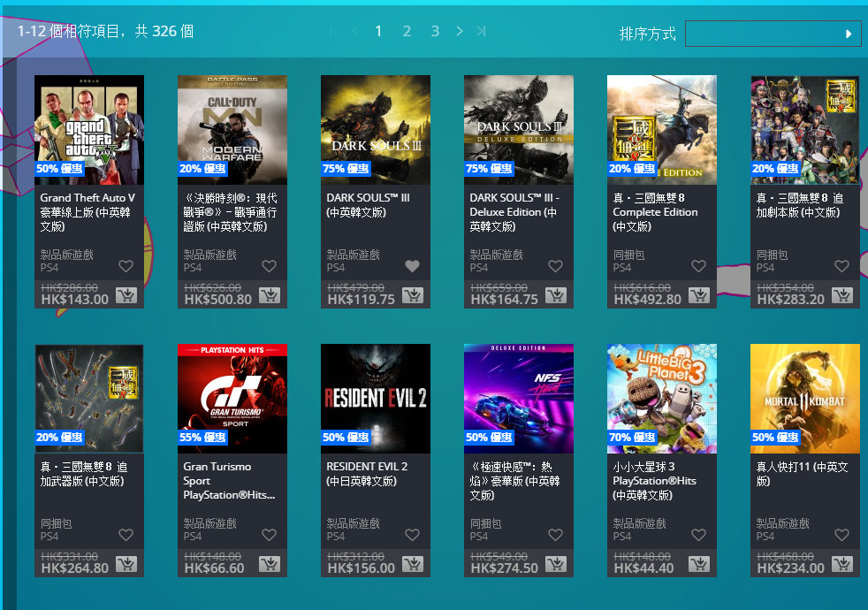The height and width of the screenshot is (610, 868).
Task: Favorite 真・三國無雙8 追加劇本版
Action: [x=842, y=266]
